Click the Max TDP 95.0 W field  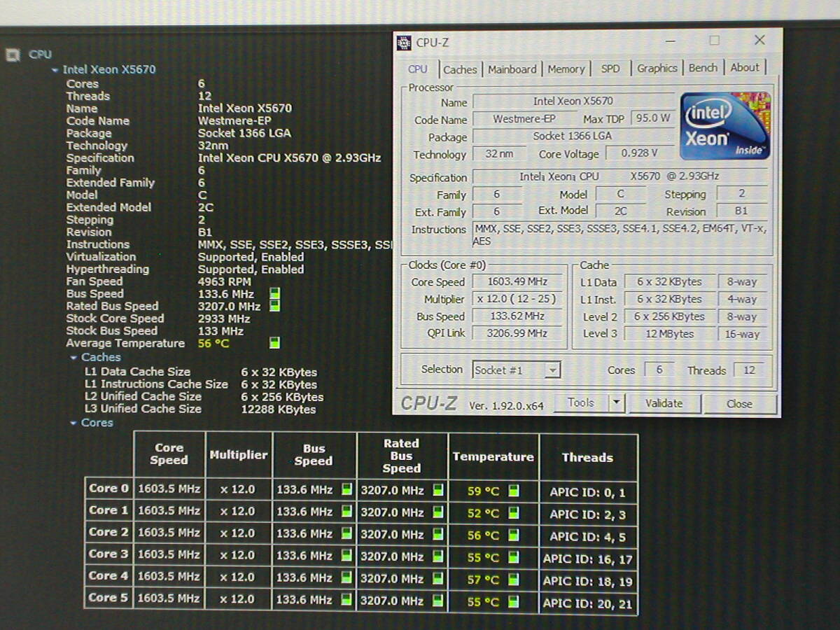(x=652, y=118)
